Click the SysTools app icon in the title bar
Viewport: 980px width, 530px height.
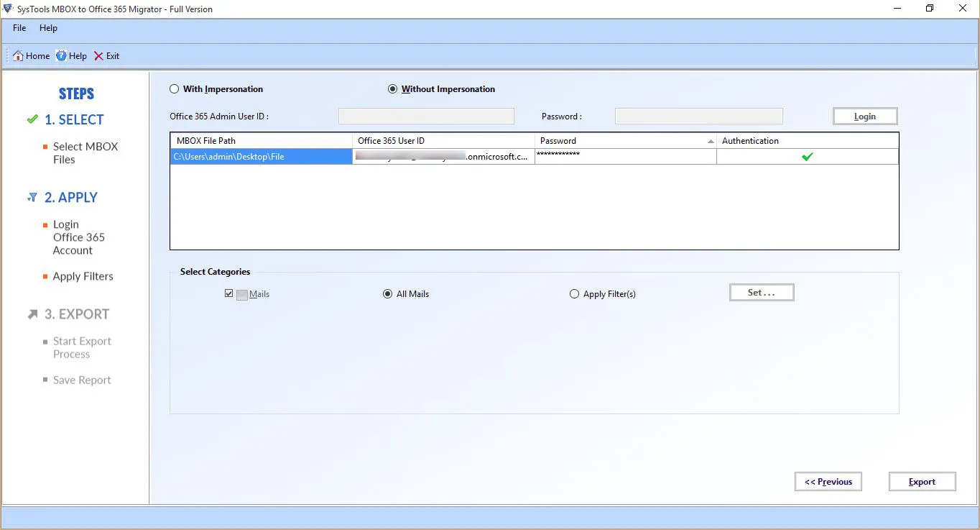(7, 9)
